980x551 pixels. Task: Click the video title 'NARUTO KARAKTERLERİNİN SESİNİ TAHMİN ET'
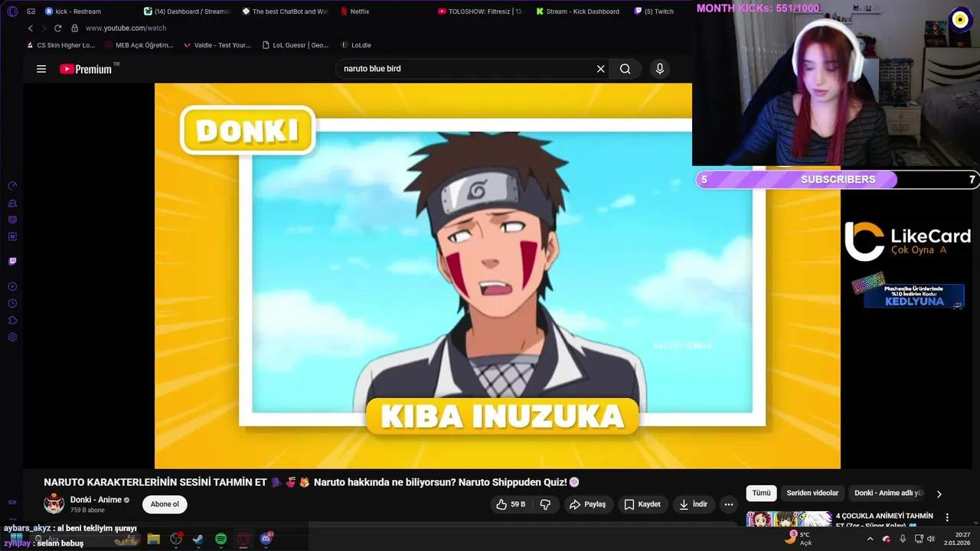155,482
